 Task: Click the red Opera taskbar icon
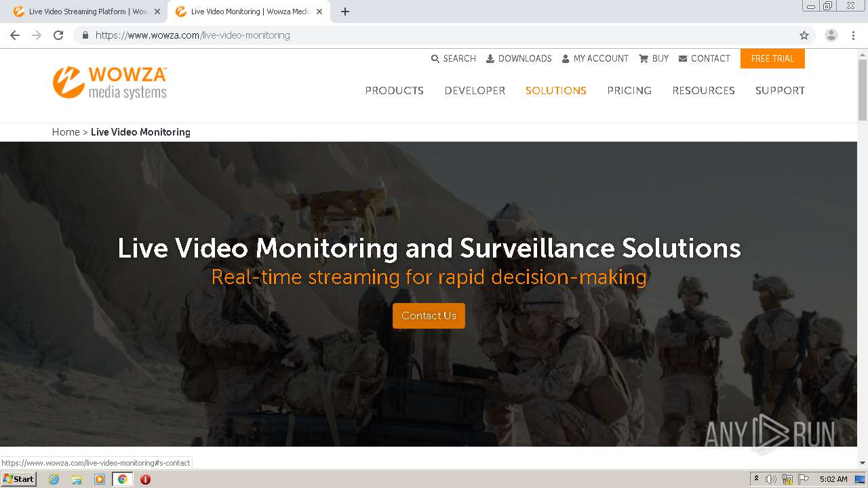[x=145, y=479]
